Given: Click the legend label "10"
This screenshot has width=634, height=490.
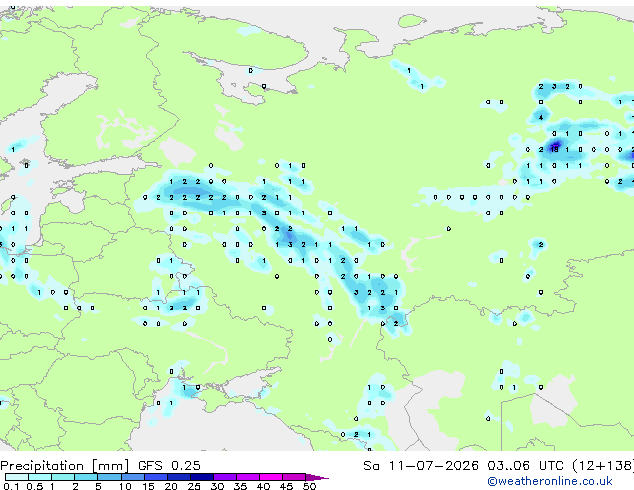Looking at the screenshot, I should (x=125, y=486).
